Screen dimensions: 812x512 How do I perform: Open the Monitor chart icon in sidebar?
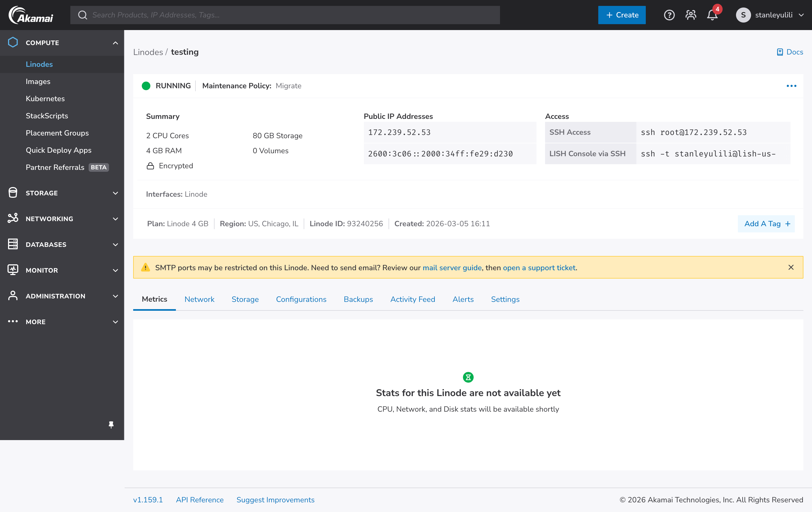[x=13, y=270]
